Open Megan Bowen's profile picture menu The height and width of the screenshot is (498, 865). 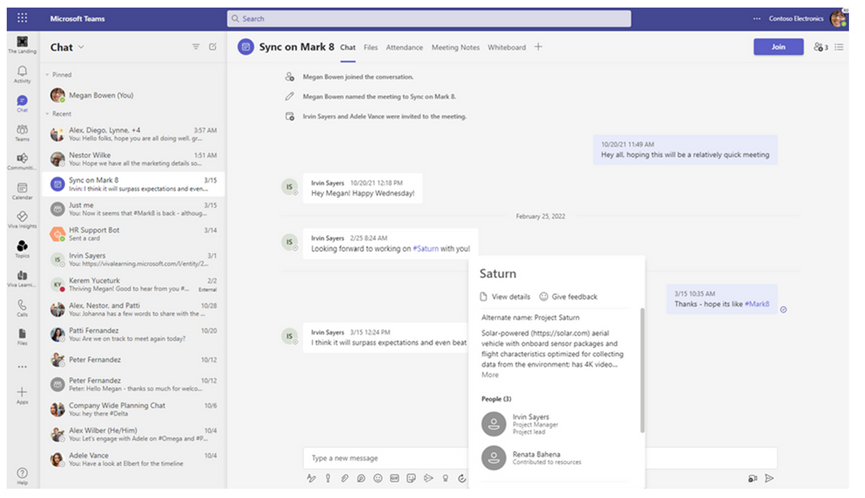coord(839,18)
